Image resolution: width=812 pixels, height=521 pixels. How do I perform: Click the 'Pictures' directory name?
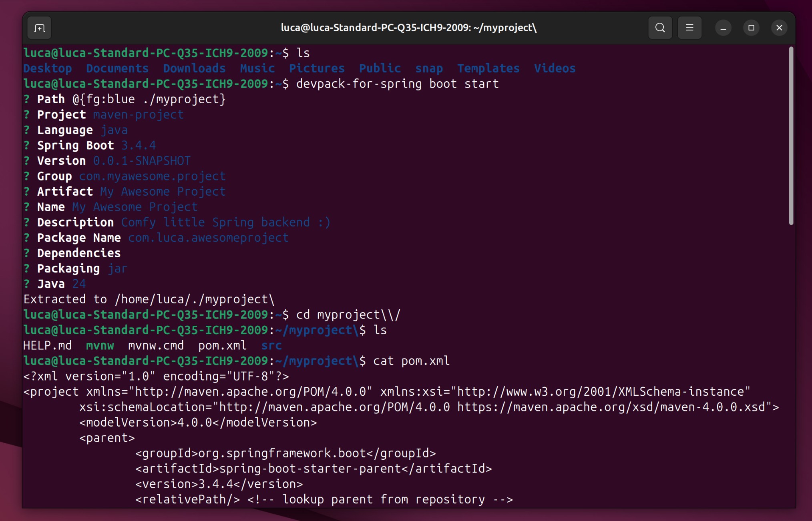(317, 68)
